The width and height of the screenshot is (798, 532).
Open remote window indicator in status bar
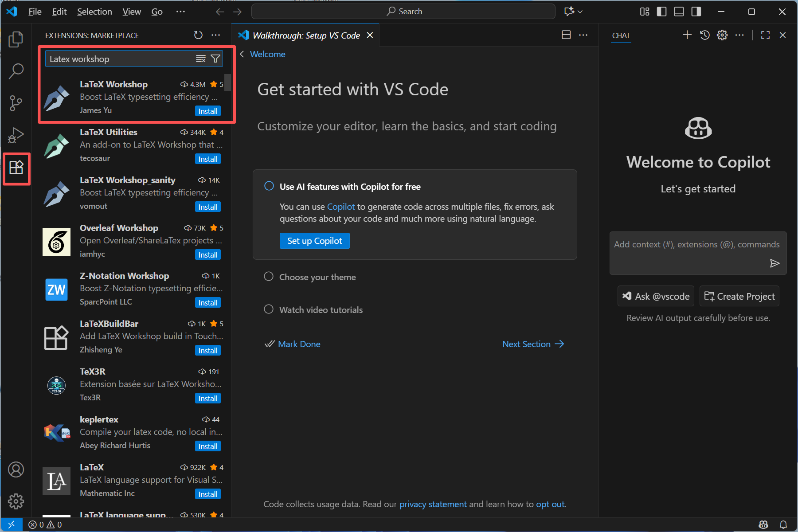(x=12, y=524)
